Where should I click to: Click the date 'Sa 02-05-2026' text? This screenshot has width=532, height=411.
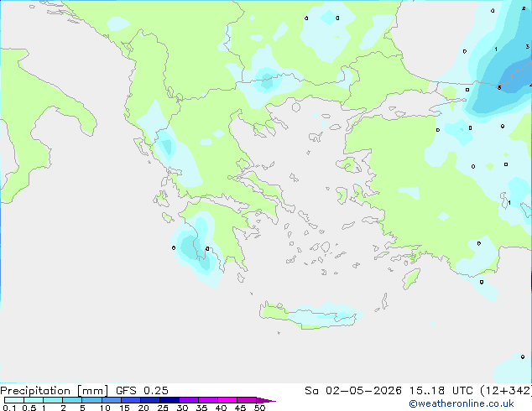click(353, 391)
